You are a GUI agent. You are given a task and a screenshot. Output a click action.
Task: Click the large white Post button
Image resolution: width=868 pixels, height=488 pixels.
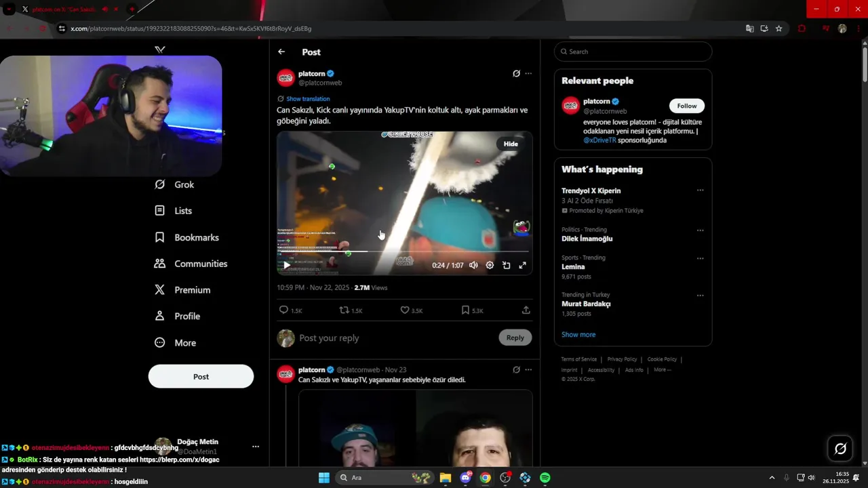pos(201,376)
